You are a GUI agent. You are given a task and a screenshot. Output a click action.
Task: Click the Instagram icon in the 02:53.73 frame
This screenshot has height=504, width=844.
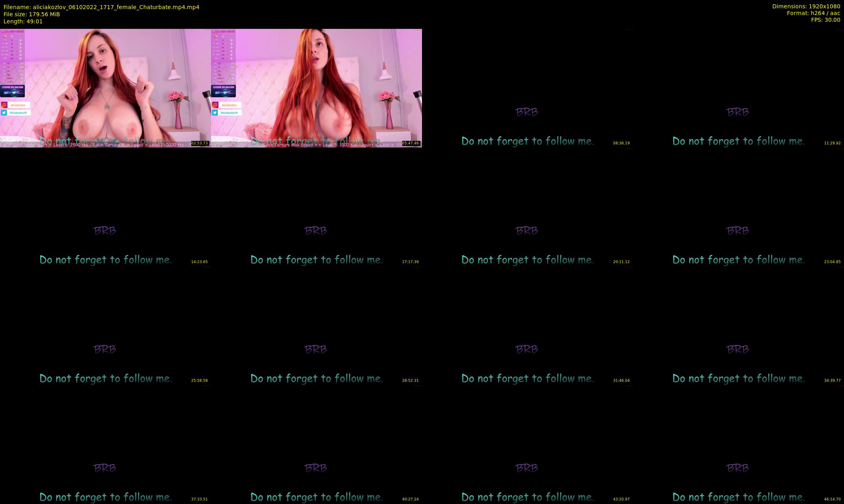point(4,105)
